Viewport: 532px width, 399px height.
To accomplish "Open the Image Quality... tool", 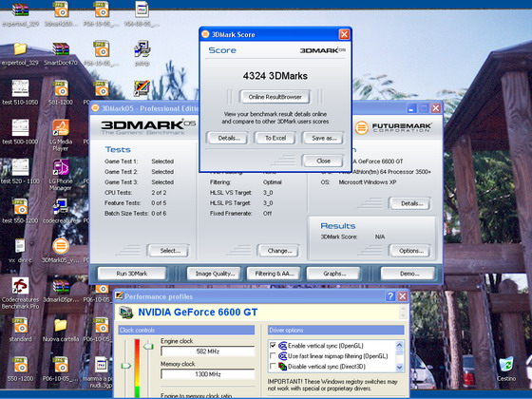I will click(x=215, y=274).
